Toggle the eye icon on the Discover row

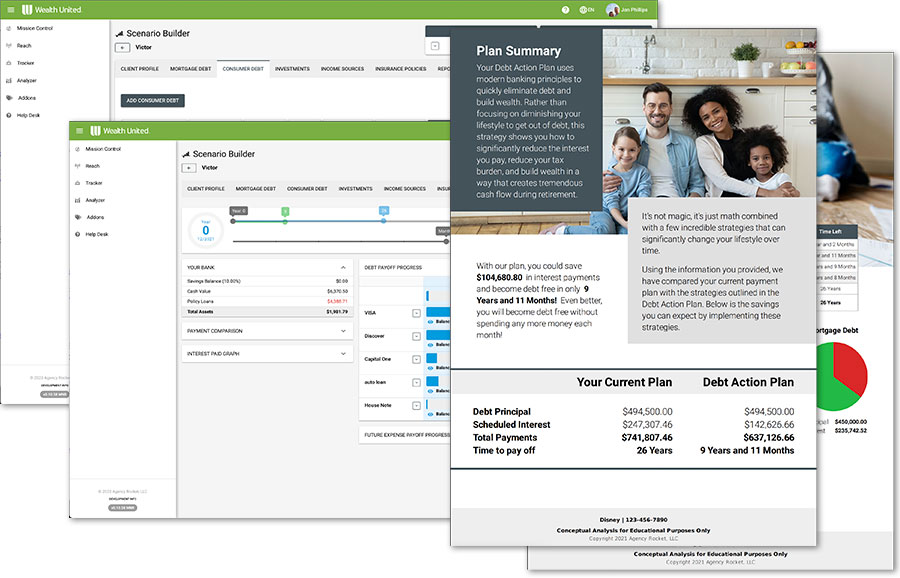click(430, 344)
